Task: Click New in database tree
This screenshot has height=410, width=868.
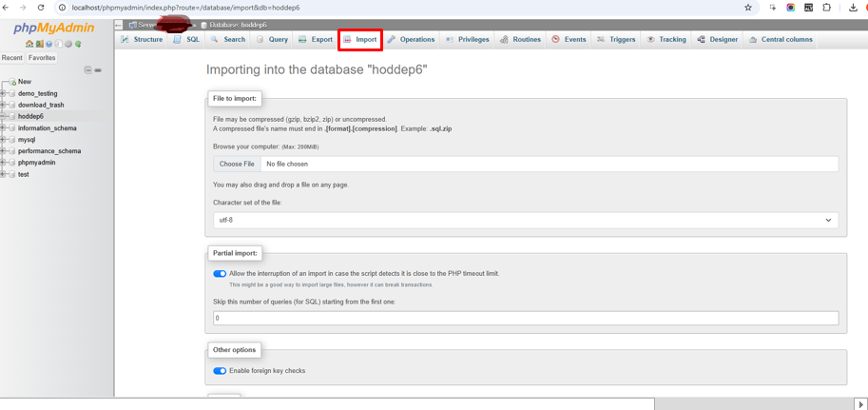Action: click(25, 82)
